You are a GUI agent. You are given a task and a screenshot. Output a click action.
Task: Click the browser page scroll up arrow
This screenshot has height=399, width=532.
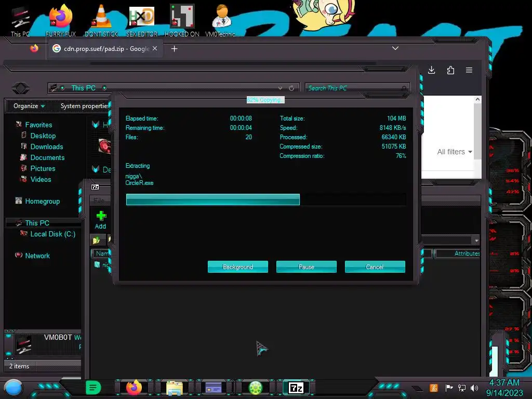[477, 99]
